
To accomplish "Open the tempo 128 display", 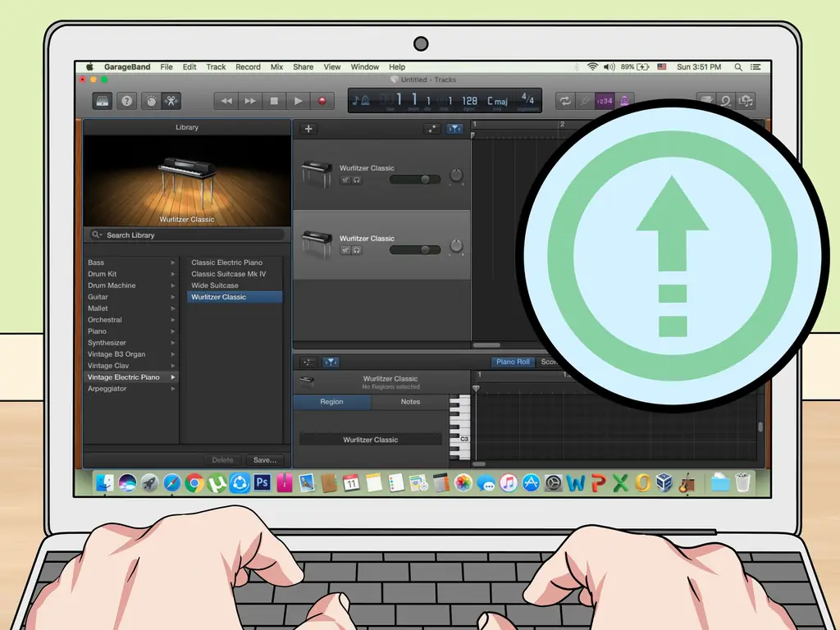I will point(470,101).
